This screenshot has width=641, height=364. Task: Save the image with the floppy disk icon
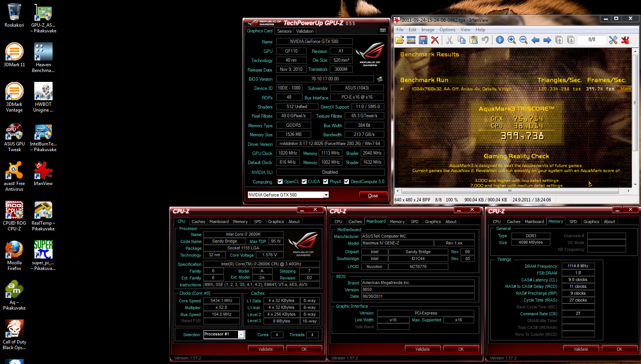tap(423, 40)
